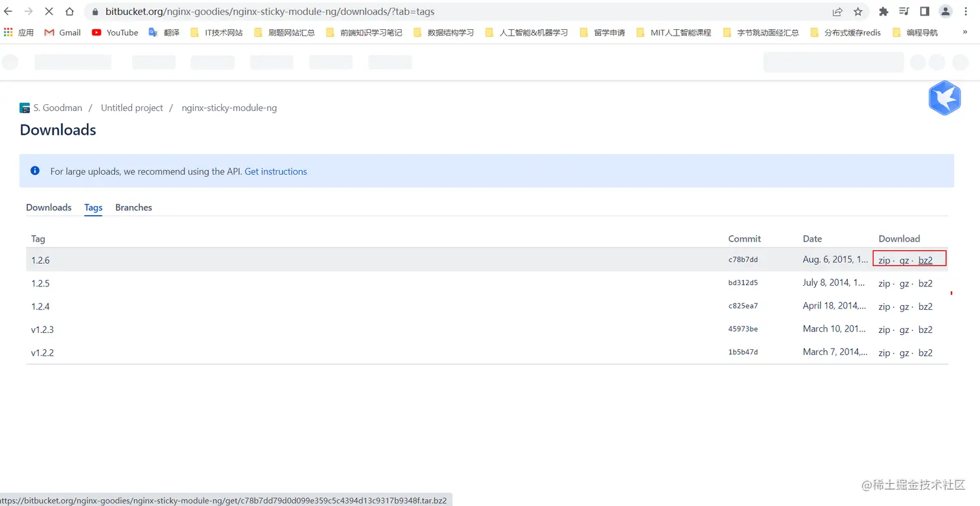The width and height of the screenshot is (980, 506).
Task: Open the 分布式缓存redis bookmark folder
Action: (845, 32)
